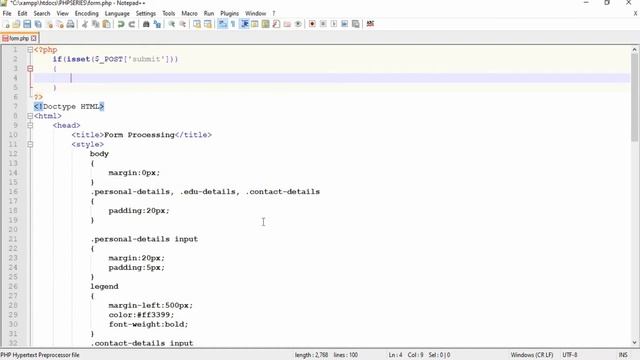Click the Open file toolbar icon
The image size is (640, 360).
[x=16, y=24]
